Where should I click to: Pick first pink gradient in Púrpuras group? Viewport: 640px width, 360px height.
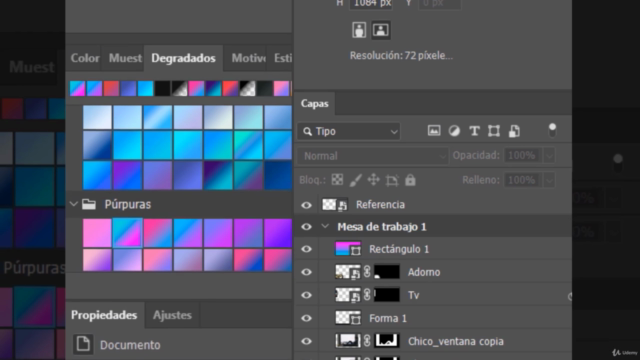pyautogui.click(x=97, y=233)
